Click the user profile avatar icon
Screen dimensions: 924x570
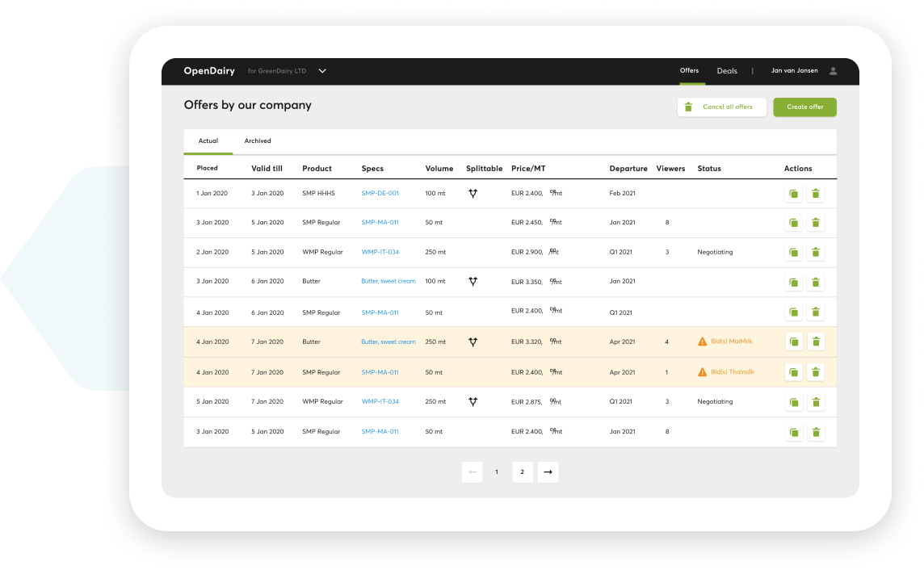834,71
